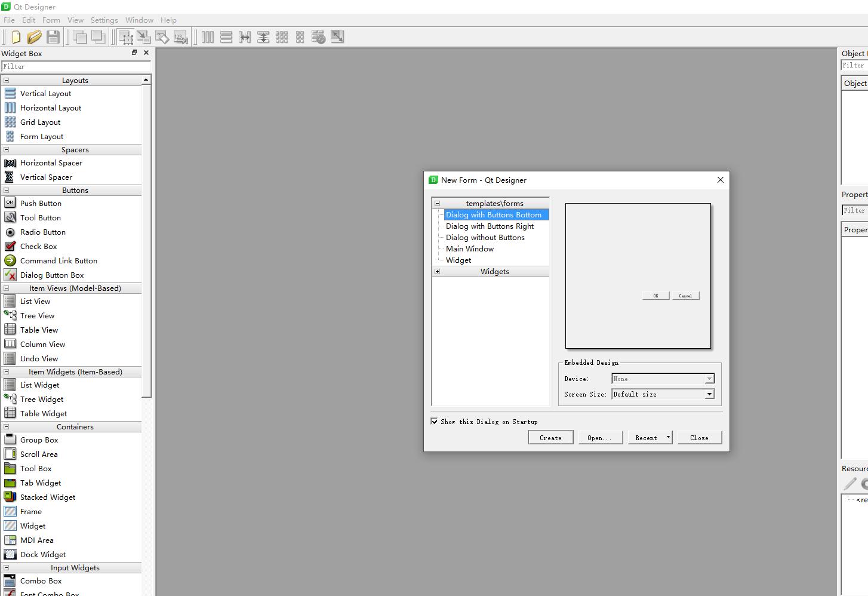Click the Create button
This screenshot has width=868, height=596.
click(550, 437)
